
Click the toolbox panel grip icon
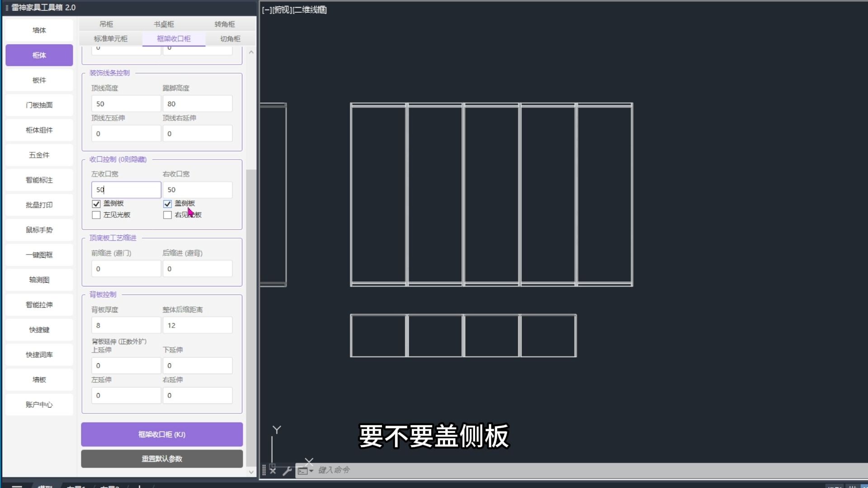point(7,8)
